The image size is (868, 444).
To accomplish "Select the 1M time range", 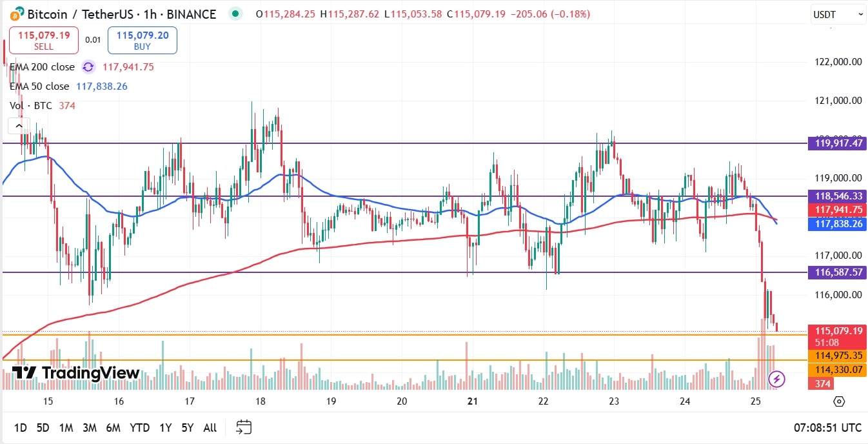I will [66, 427].
